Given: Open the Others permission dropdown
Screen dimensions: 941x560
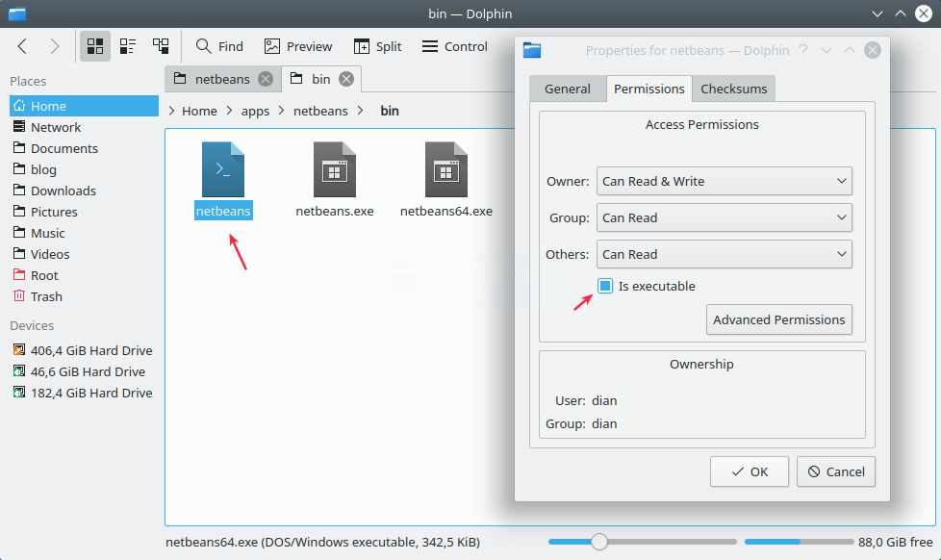Looking at the screenshot, I should pos(724,254).
